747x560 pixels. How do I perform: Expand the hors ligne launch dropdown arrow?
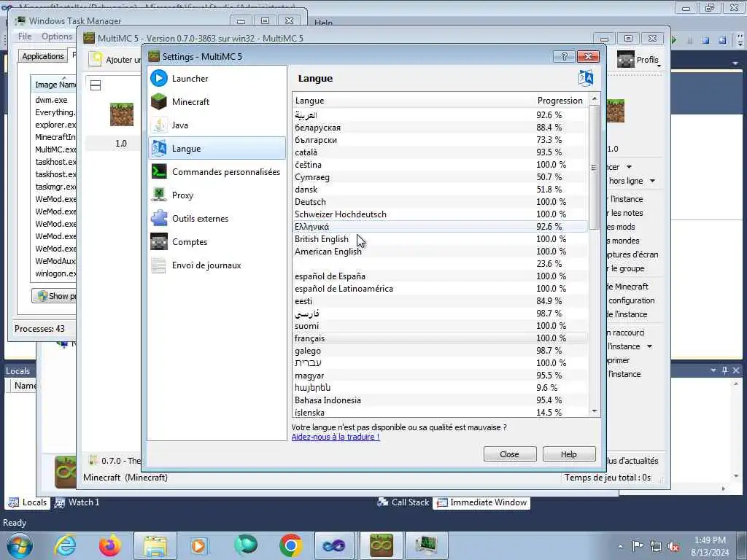(x=652, y=181)
